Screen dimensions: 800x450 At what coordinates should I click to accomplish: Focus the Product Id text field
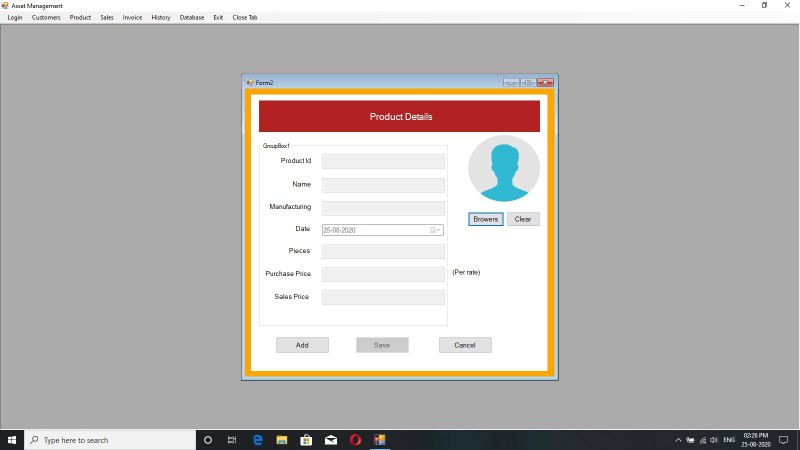coord(383,162)
